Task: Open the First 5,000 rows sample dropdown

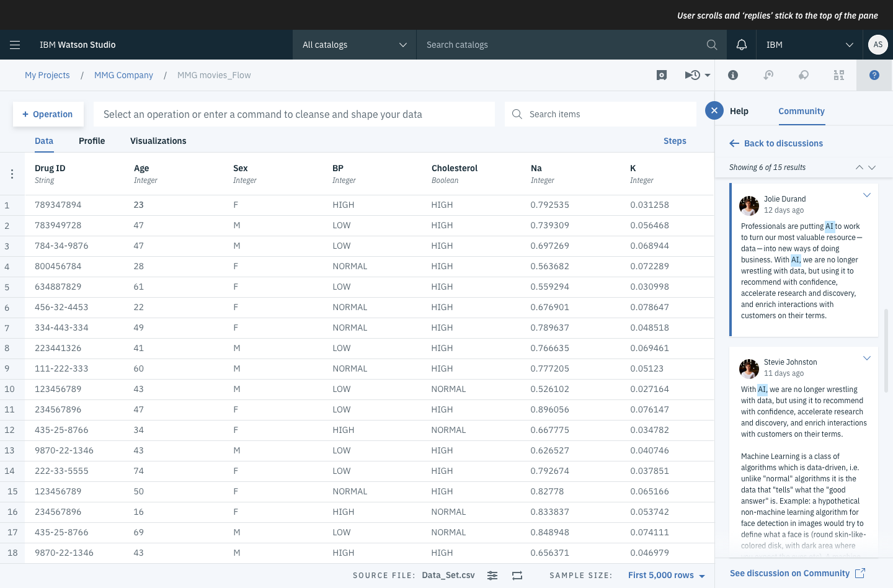Action: pos(666,576)
